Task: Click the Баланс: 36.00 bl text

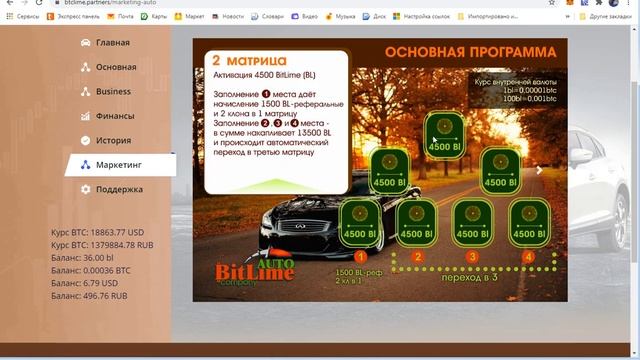Action: (x=82, y=258)
